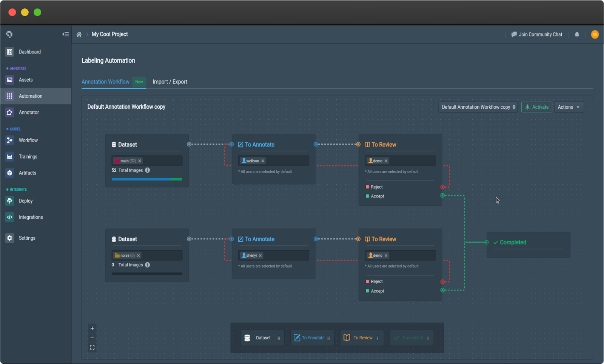This screenshot has width=604, height=364.
Task: Select the Annotation Workflow tab
Action: pos(105,82)
